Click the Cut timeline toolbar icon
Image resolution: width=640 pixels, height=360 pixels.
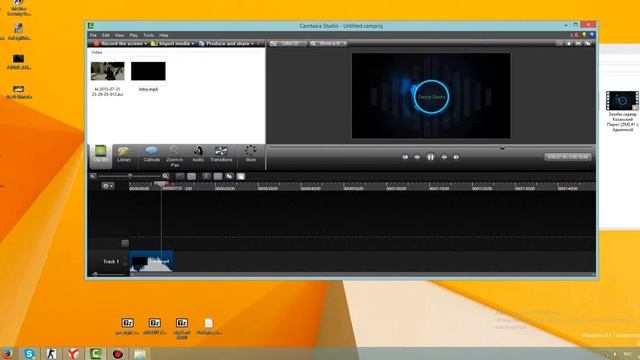click(207, 176)
